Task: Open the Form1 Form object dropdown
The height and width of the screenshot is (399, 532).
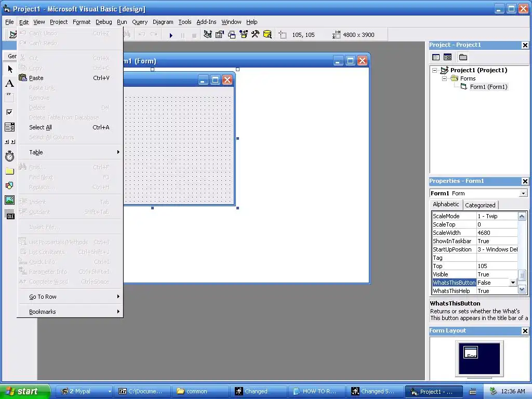Action: pos(523,193)
